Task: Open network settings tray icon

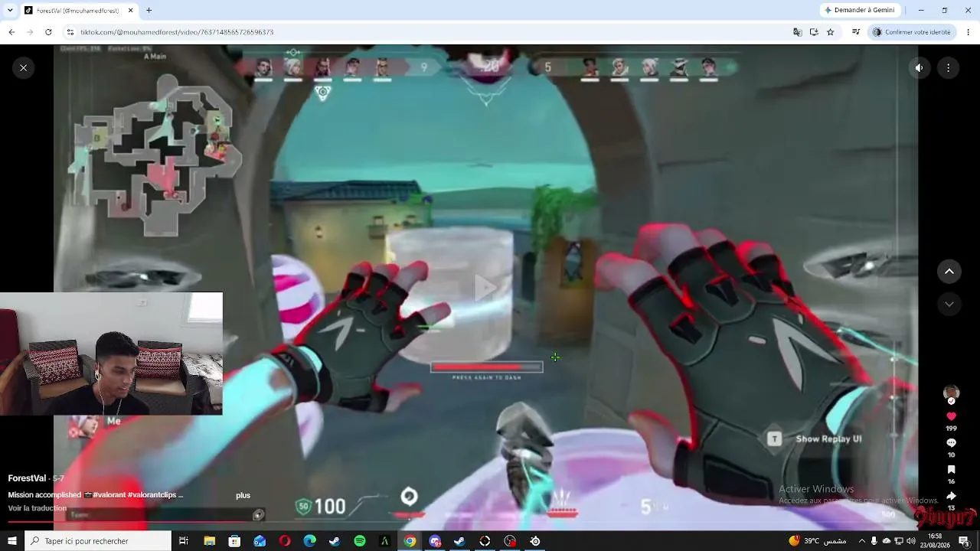Action: click(899, 541)
